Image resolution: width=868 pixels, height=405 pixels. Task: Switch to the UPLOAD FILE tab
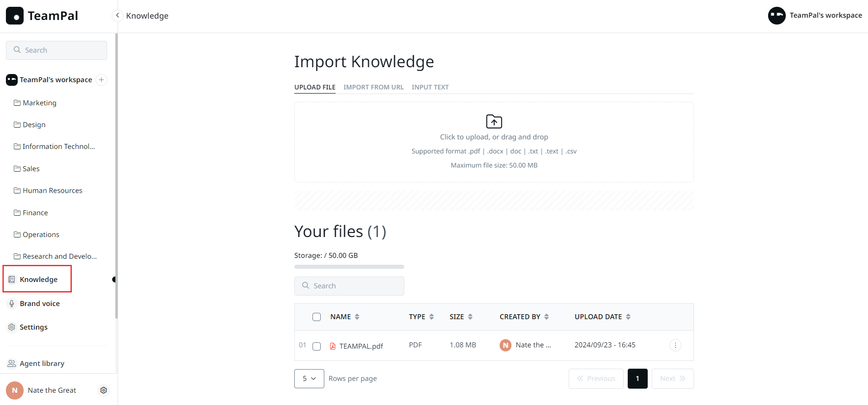315,87
